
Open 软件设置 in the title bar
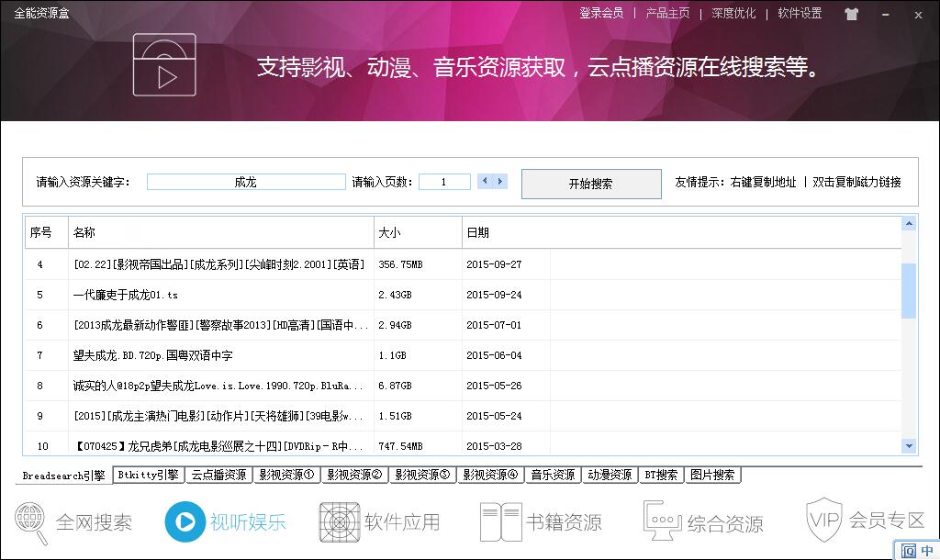point(800,13)
